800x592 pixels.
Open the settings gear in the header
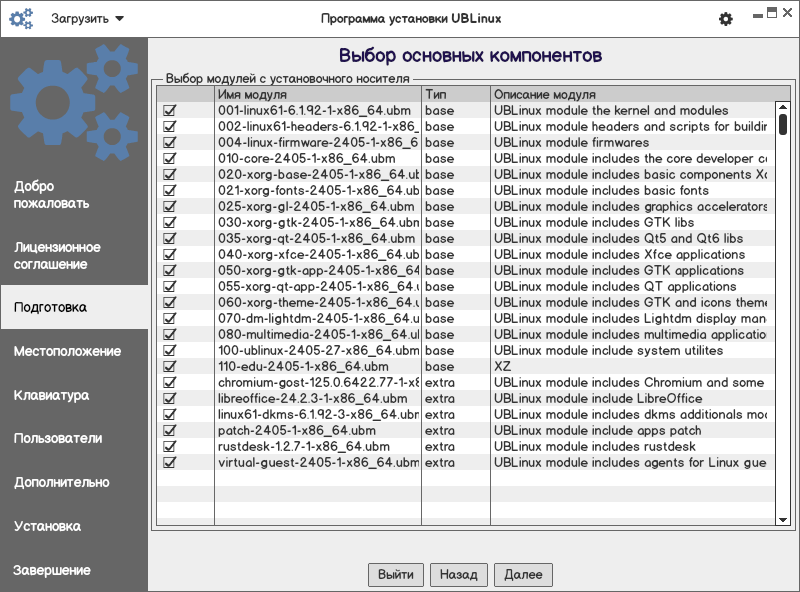(726, 19)
